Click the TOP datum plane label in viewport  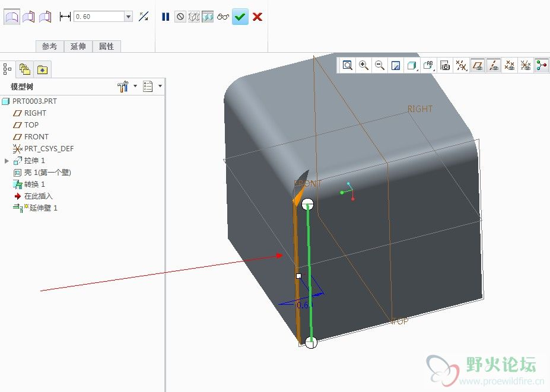pos(400,321)
